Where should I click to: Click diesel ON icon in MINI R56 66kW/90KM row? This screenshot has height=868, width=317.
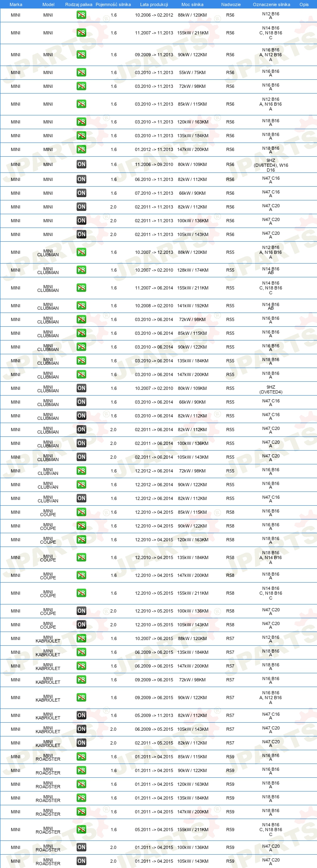coord(81,193)
